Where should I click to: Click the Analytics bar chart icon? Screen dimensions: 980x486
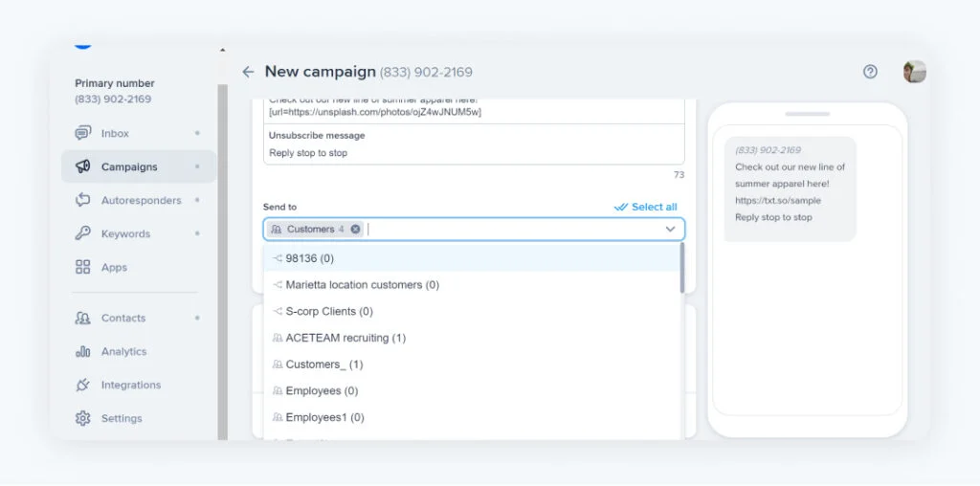tap(83, 351)
